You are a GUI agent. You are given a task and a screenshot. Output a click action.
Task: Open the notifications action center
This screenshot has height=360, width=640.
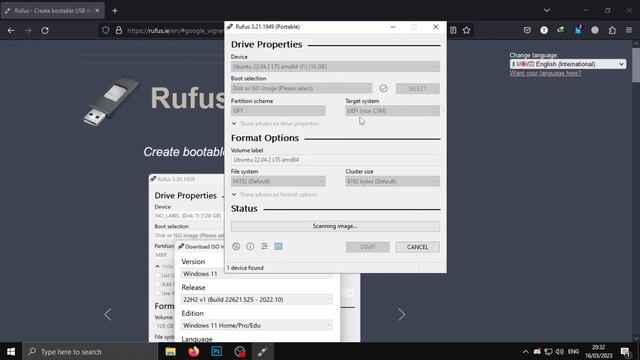[x=625, y=351]
